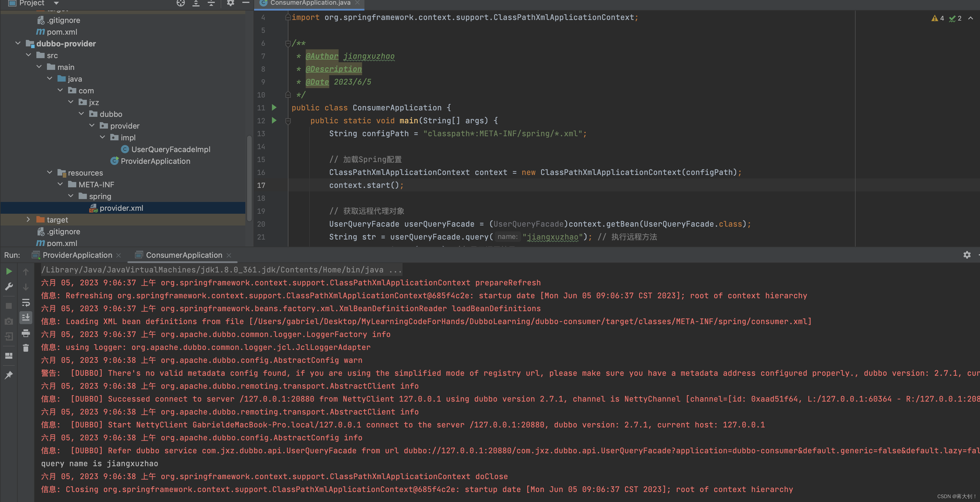Click the Project panel vertical scrollbar
The width and height of the screenshot is (980, 502).
[x=250, y=178]
